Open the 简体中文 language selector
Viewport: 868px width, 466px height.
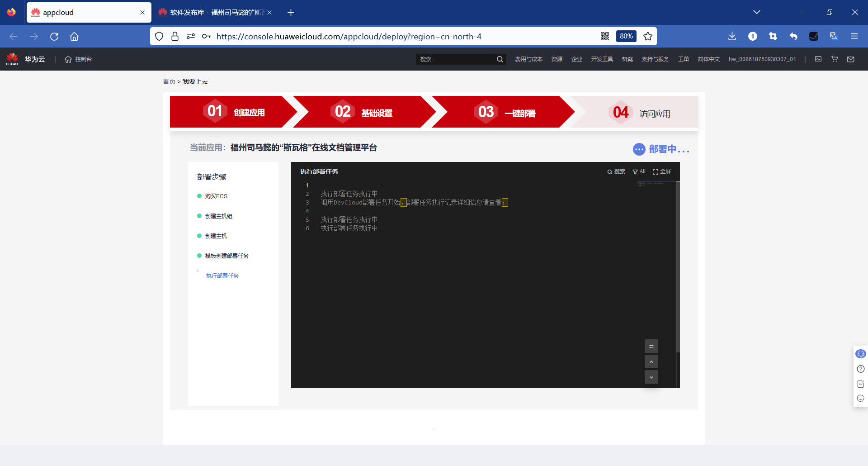coord(708,59)
